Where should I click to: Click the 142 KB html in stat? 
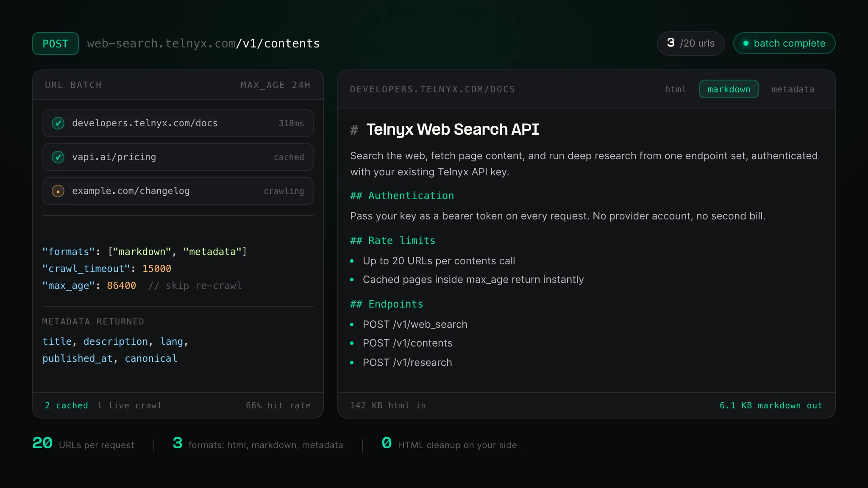tap(388, 405)
